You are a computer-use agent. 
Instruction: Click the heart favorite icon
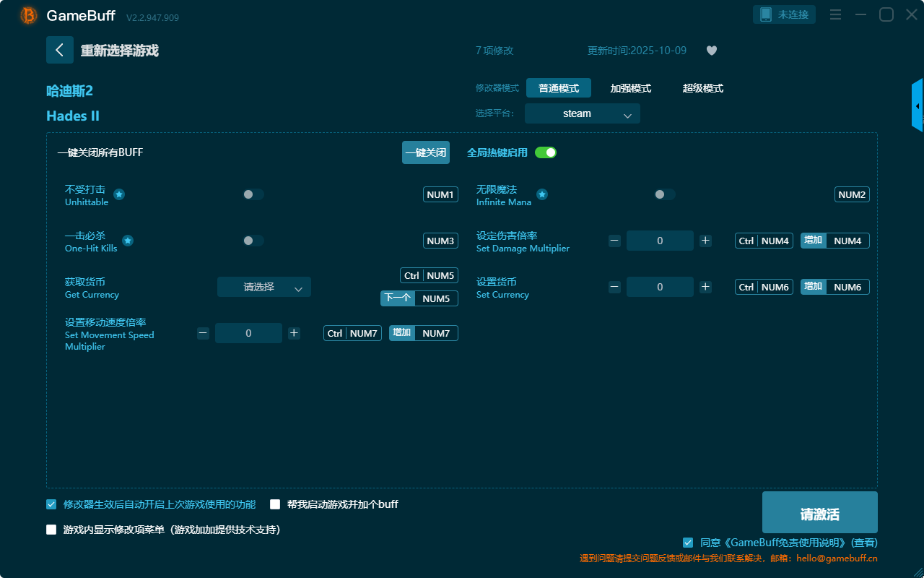coord(711,51)
